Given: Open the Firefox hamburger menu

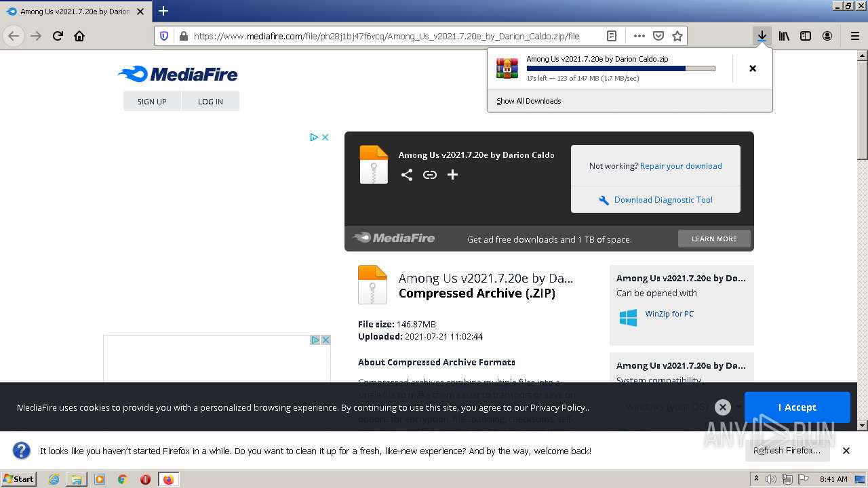Looking at the screenshot, I should click(x=854, y=36).
